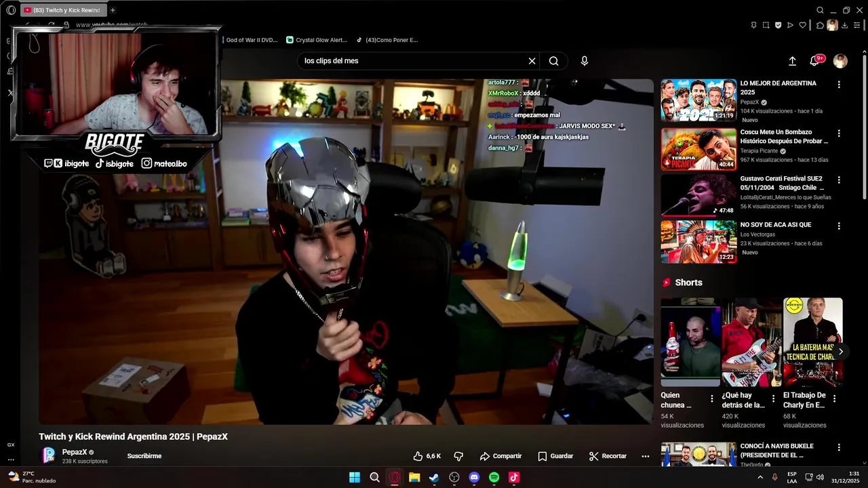
Task: Clip video with Recortar button
Action: pyautogui.click(x=608, y=456)
